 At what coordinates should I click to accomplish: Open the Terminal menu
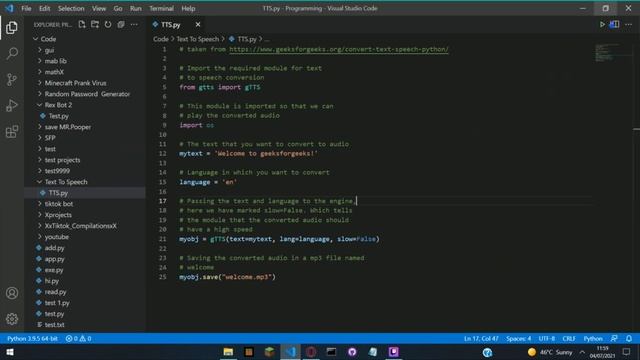(x=161, y=8)
